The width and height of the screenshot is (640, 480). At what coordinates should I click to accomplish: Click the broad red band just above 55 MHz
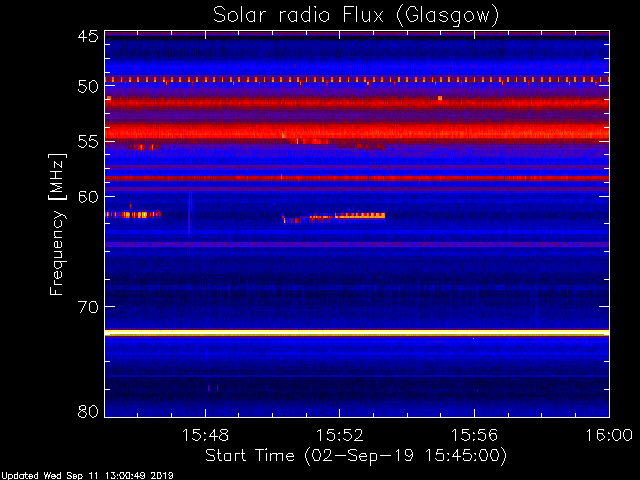[x=357, y=132]
